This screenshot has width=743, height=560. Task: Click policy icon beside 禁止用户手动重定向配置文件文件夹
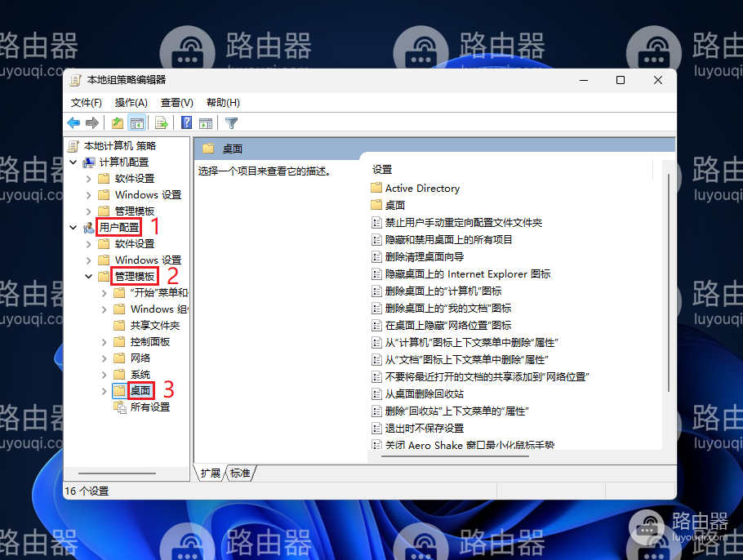376,223
